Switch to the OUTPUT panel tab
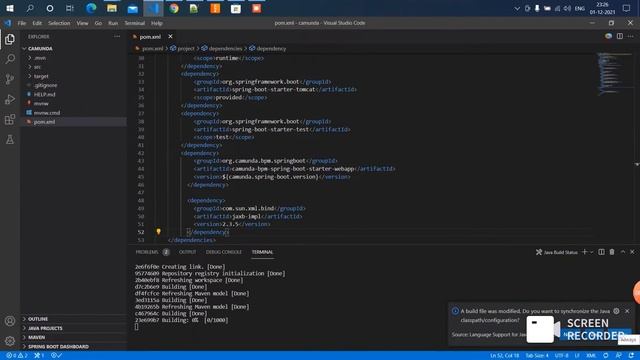 tap(187, 252)
